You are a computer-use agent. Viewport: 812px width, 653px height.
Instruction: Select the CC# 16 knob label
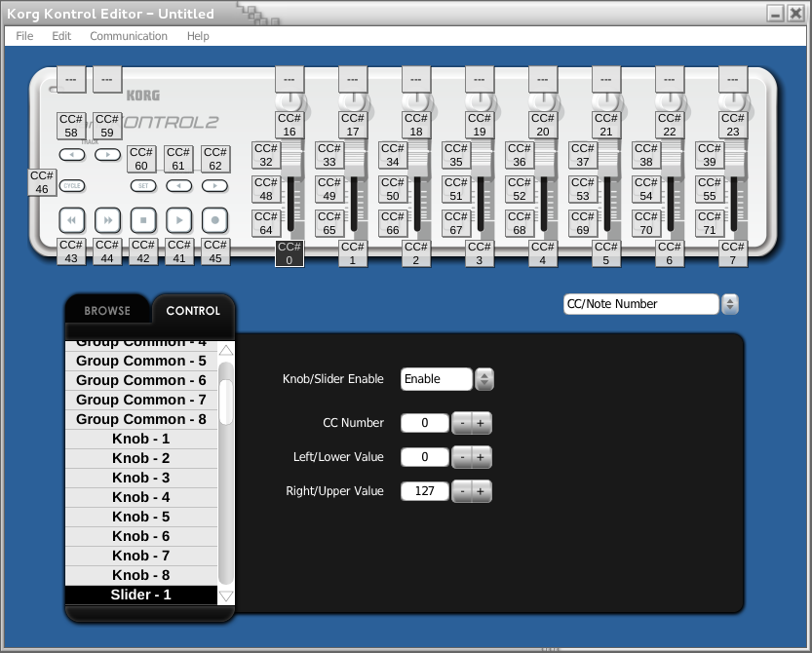tap(290, 125)
